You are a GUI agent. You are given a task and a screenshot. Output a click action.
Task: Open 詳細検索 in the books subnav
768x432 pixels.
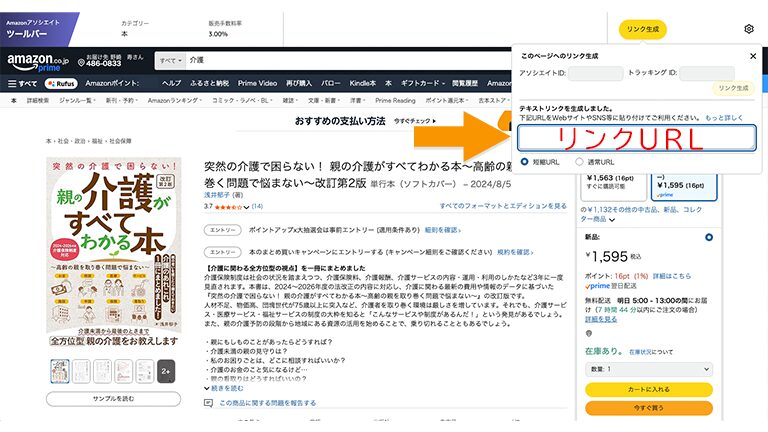(x=38, y=100)
